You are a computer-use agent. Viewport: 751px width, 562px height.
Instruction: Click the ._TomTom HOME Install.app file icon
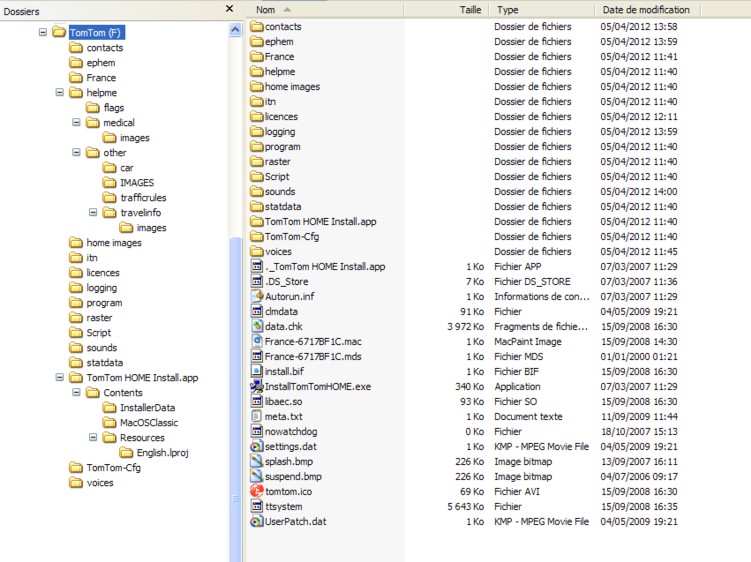pyautogui.click(x=257, y=266)
